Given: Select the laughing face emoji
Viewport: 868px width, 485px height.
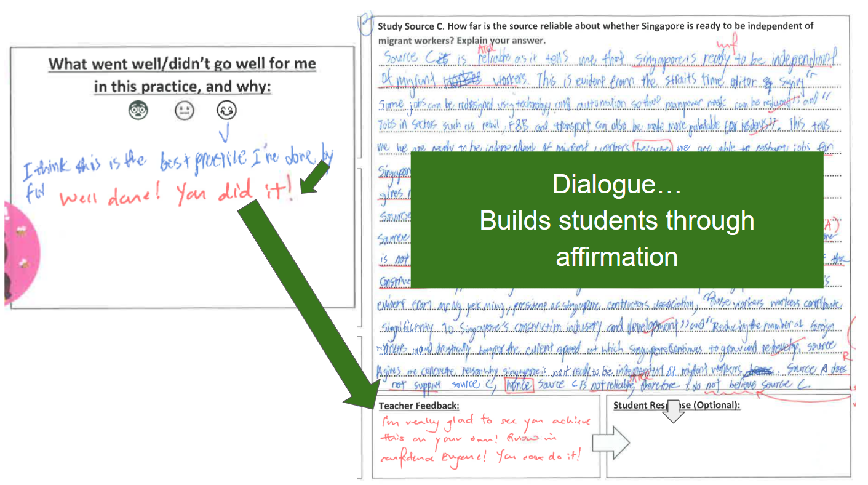Looking at the screenshot, I should [x=226, y=111].
